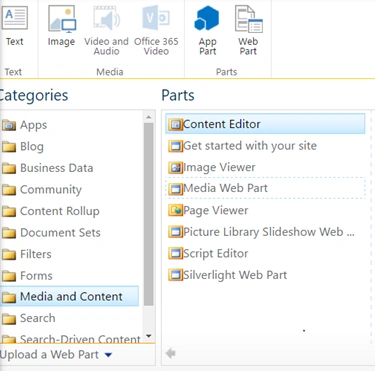
Task: Click the Image ribbon icon
Action: click(x=62, y=18)
